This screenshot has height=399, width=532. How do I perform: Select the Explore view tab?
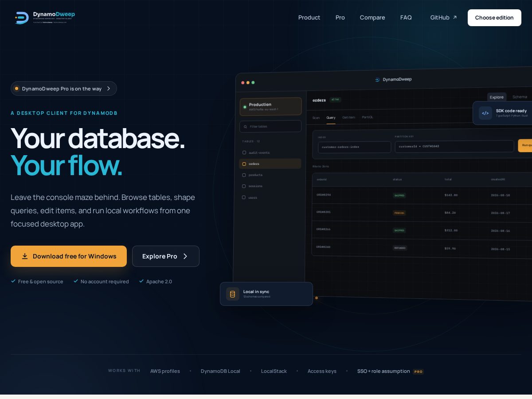click(x=497, y=97)
